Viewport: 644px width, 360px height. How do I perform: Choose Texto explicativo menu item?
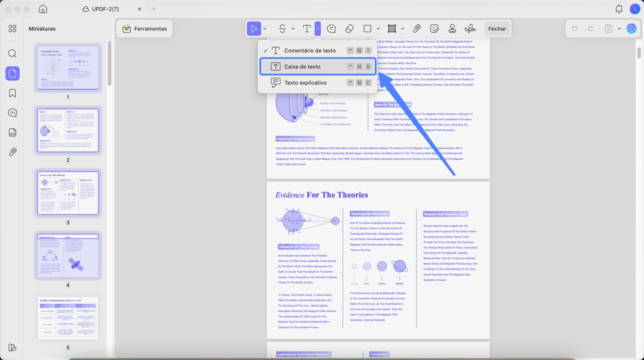[x=318, y=83]
